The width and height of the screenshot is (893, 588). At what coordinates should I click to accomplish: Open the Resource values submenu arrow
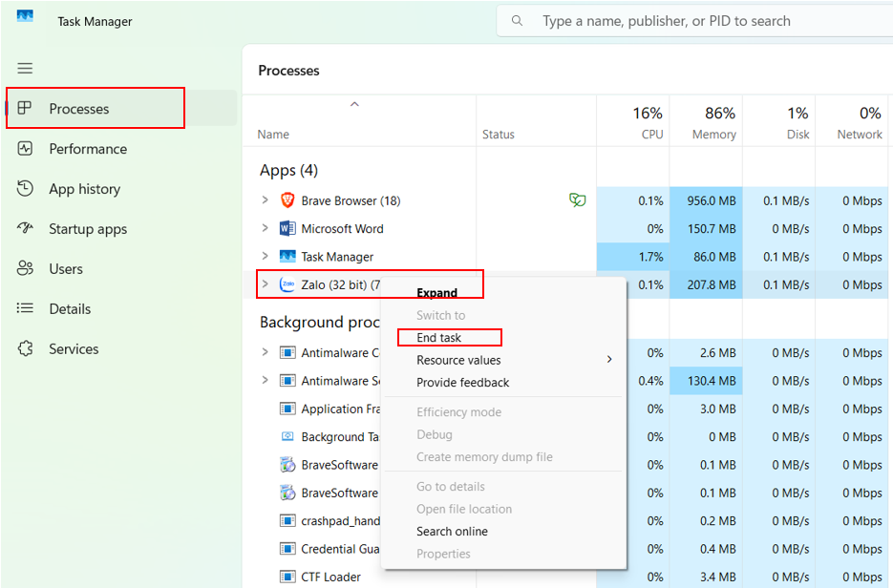click(609, 359)
